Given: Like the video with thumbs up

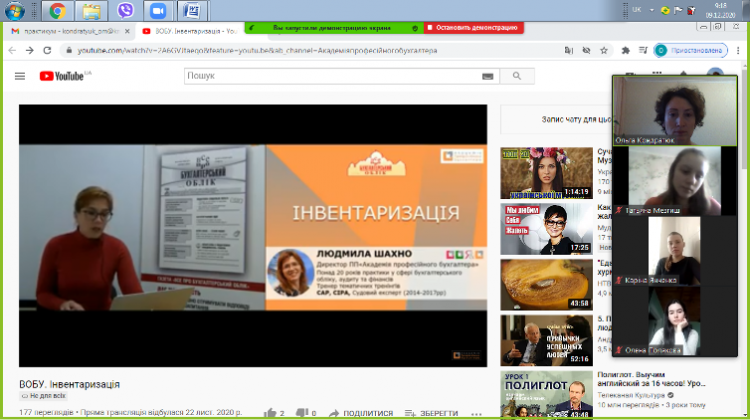Looking at the screenshot, I should [271, 412].
